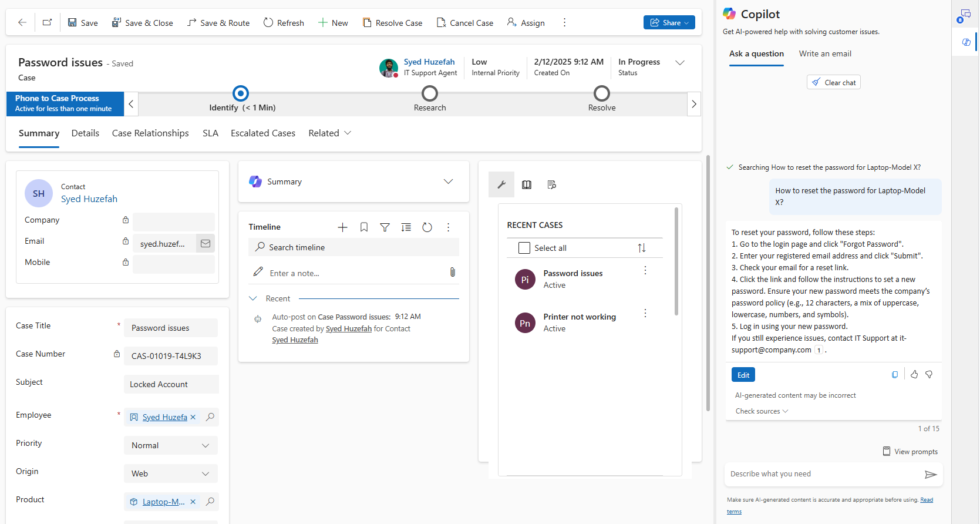Expand the header details chevron
This screenshot has height=524, width=980.
[x=680, y=63]
